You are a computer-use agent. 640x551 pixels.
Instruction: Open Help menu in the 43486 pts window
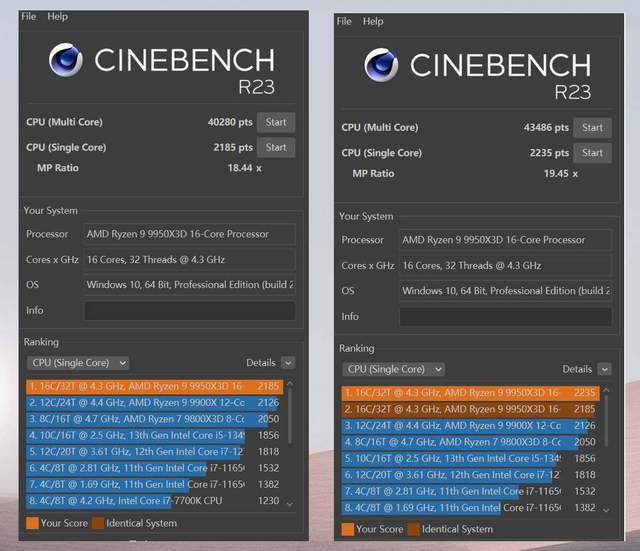[x=373, y=21]
